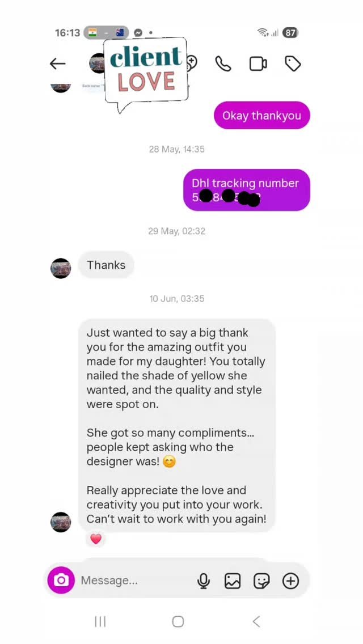Screen dimensions: 363x644
Task: Tap the plus circle icon for more options
Action: [x=290, y=581]
